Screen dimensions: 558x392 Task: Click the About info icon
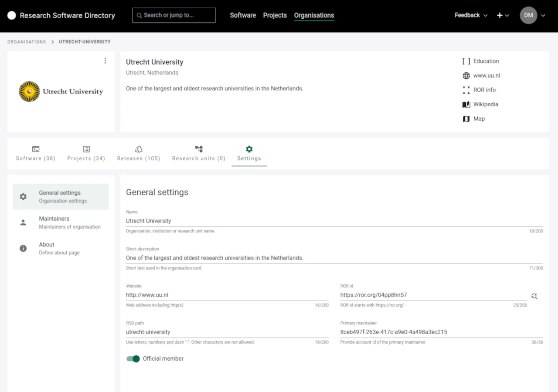click(23, 248)
